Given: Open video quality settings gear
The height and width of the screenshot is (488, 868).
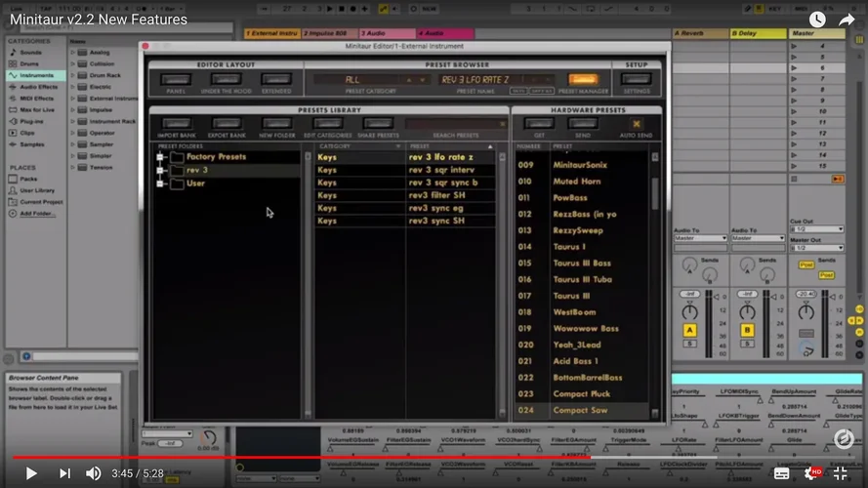Looking at the screenshot, I should click(811, 473).
